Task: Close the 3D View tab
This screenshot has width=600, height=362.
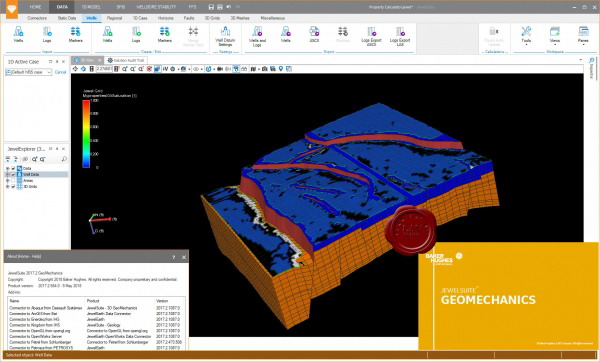Action: (99, 60)
